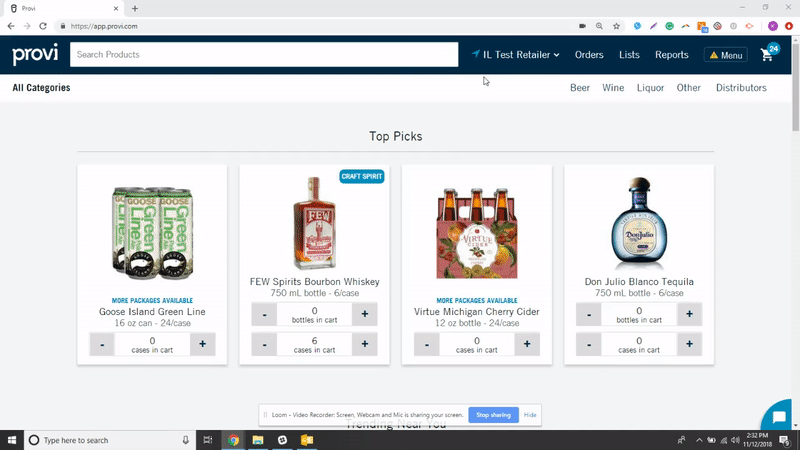Select the Other category
The width and height of the screenshot is (800, 450).
tap(688, 88)
